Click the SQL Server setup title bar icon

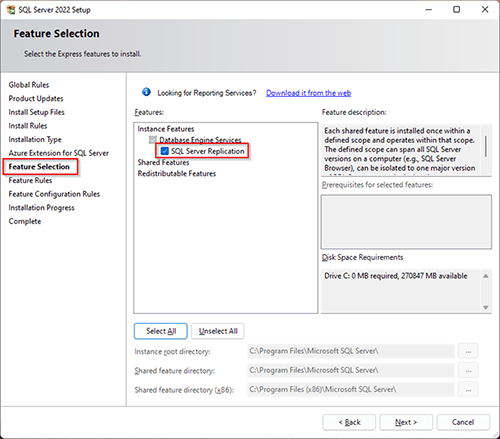coord(11,10)
